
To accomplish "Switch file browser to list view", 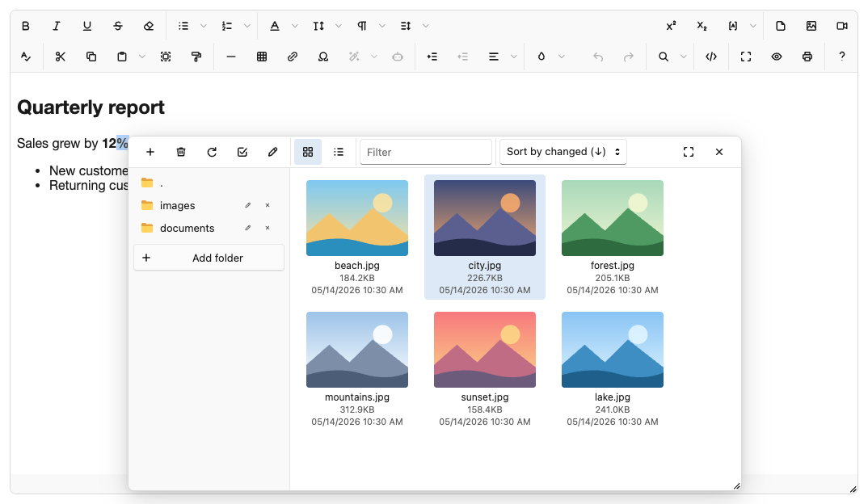I will pyautogui.click(x=339, y=152).
